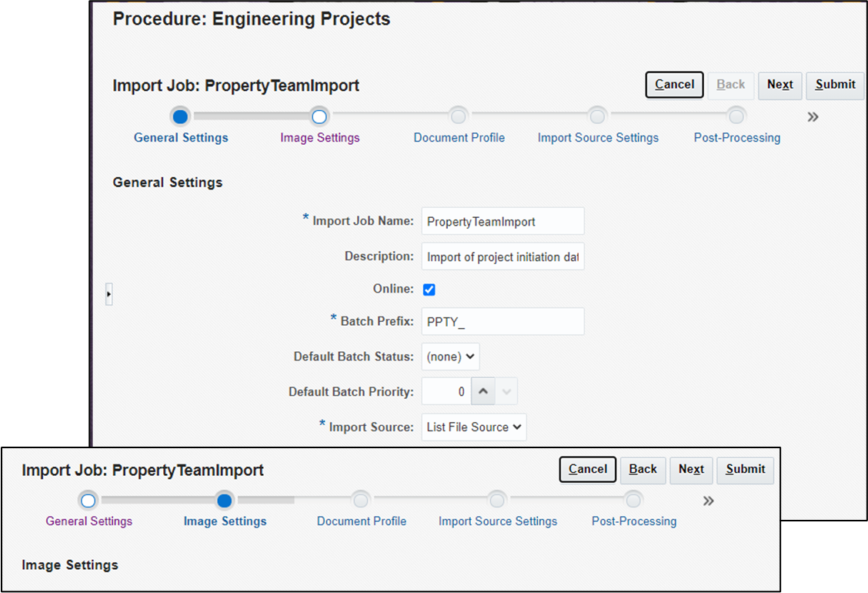Click the Post-Processing step indicator
868x593 pixels.
click(736, 116)
